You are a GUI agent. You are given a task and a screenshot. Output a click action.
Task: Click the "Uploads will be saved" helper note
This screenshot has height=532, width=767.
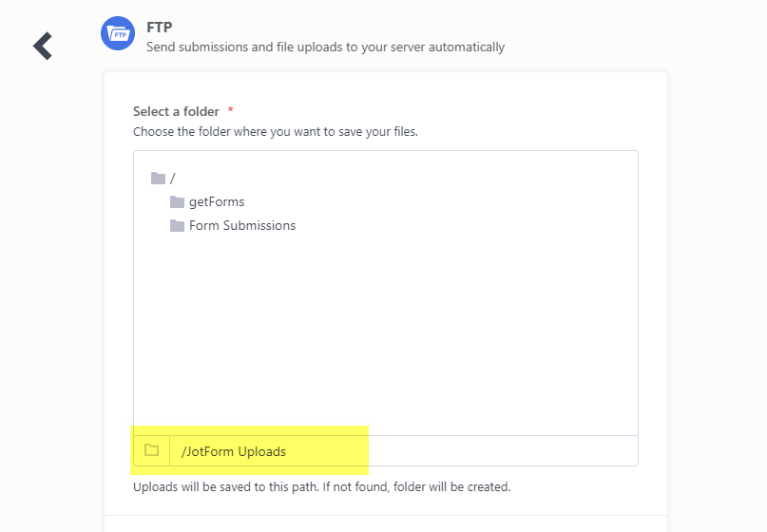[321, 487]
